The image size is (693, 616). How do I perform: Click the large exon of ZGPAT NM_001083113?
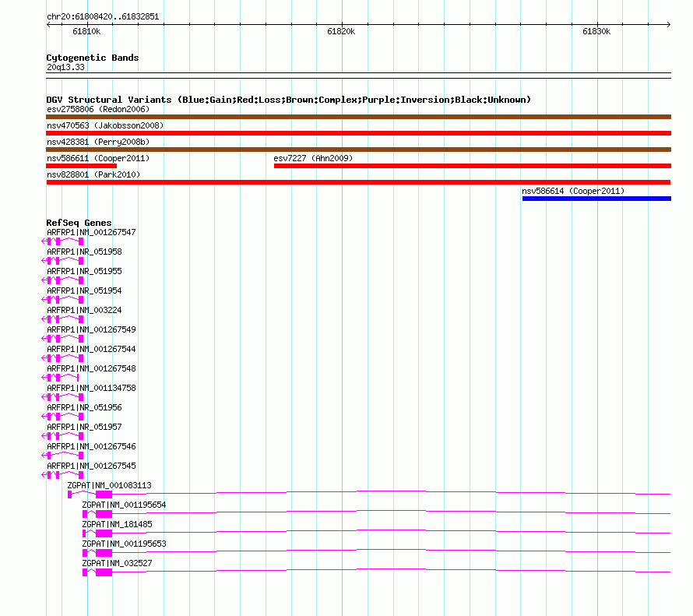click(x=104, y=495)
